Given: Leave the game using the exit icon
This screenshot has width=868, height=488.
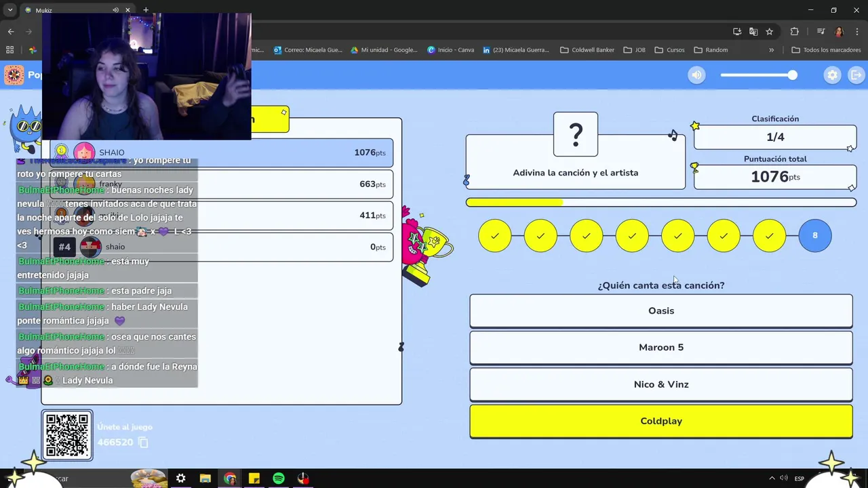Looking at the screenshot, I should [856, 75].
